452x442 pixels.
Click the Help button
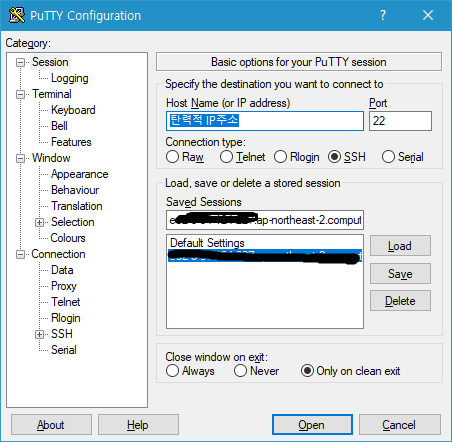(138, 425)
